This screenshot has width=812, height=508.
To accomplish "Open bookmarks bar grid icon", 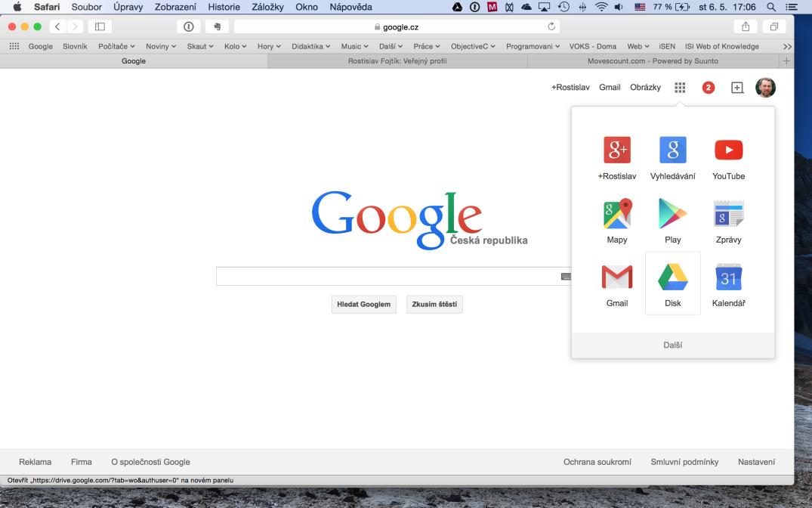I will point(14,46).
